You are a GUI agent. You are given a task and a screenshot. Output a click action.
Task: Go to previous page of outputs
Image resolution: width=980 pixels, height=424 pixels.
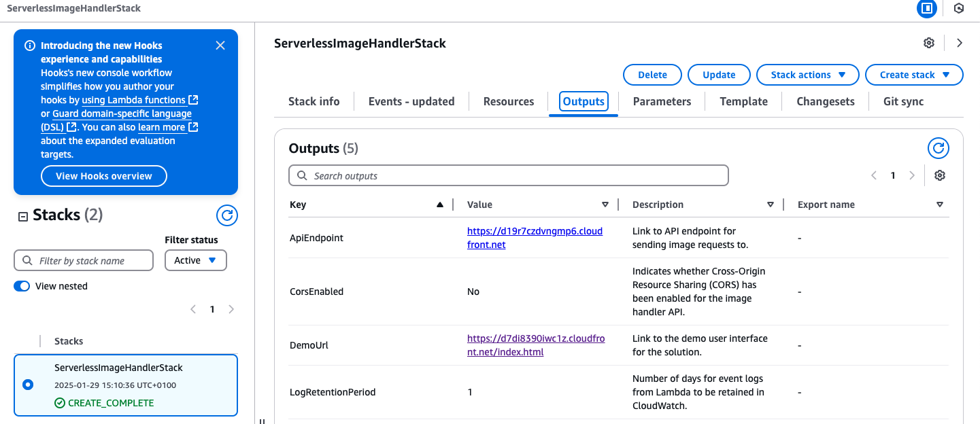pos(874,175)
